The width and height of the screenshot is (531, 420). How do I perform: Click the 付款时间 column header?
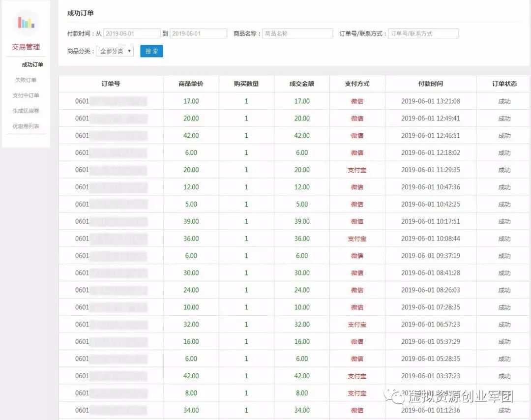click(x=430, y=84)
